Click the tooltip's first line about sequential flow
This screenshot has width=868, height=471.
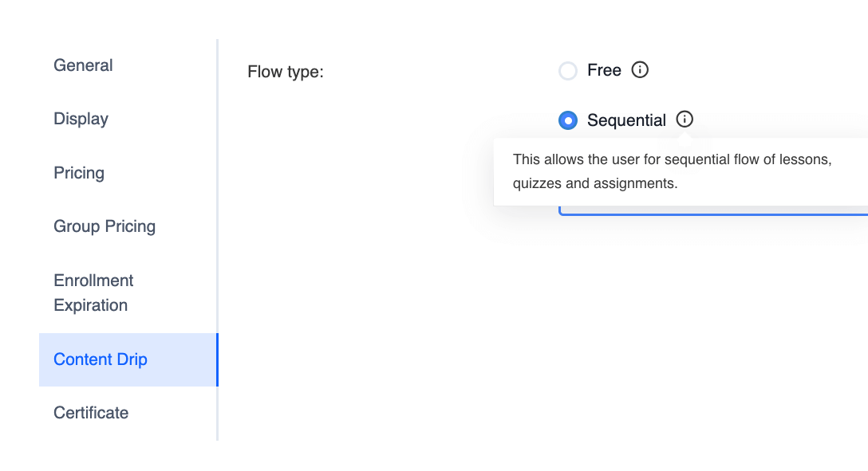pos(673,159)
